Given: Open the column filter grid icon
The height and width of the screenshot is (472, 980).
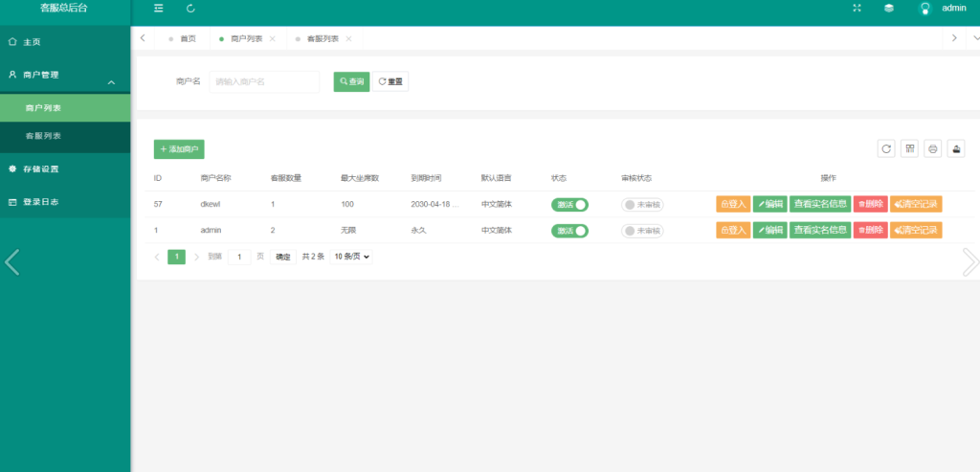Looking at the screenshot, I should (x=909, y=148).
